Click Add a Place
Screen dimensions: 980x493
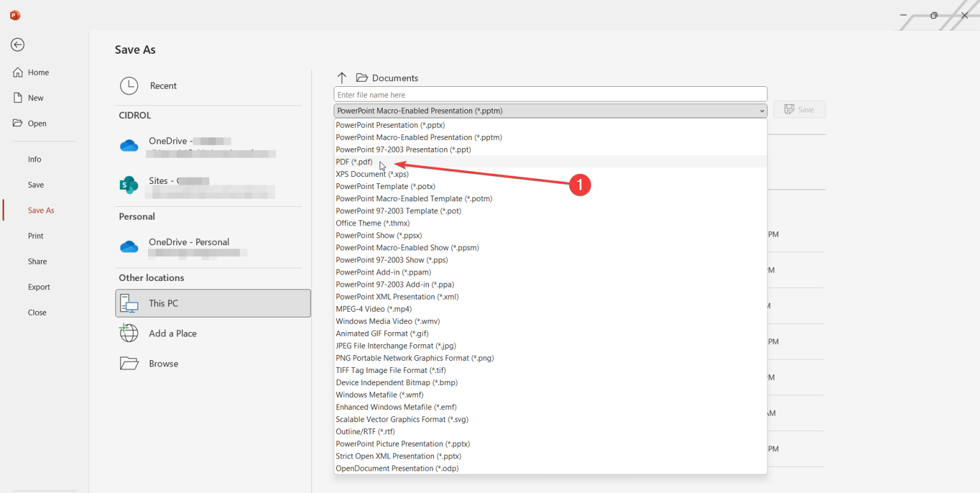[x=213, y=333]
